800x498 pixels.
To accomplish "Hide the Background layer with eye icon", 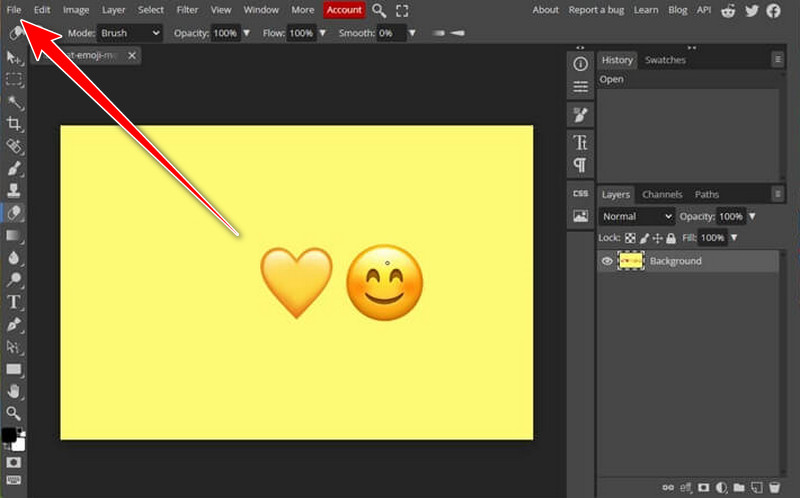I will (x=607, y=261).
